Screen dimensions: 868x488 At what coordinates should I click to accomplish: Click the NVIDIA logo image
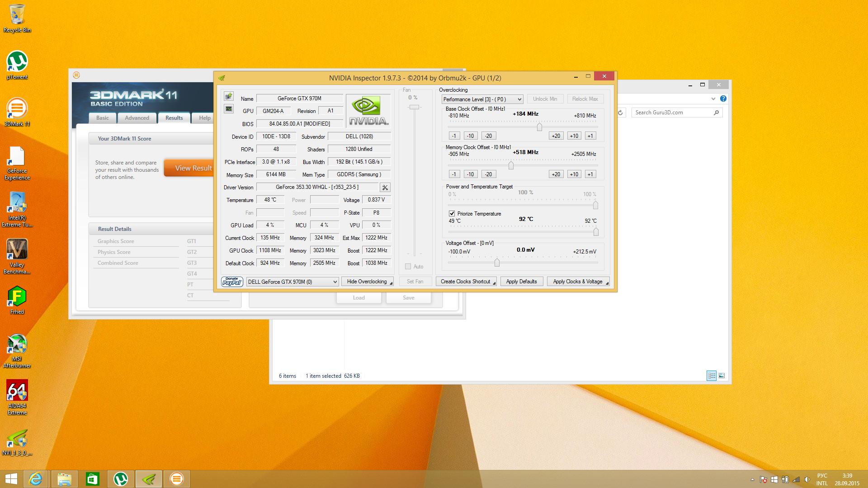pos(368,111)
